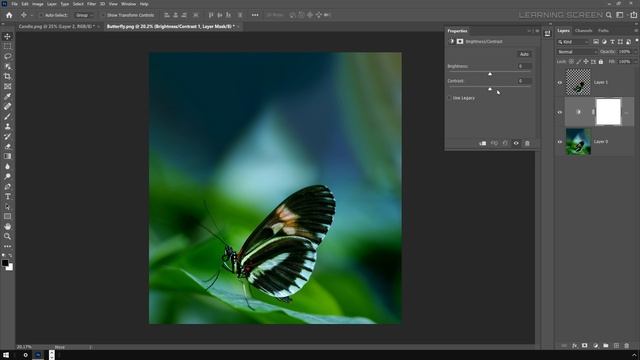Open the Auto-Select Group dropdown

click(x=84, y=15)
